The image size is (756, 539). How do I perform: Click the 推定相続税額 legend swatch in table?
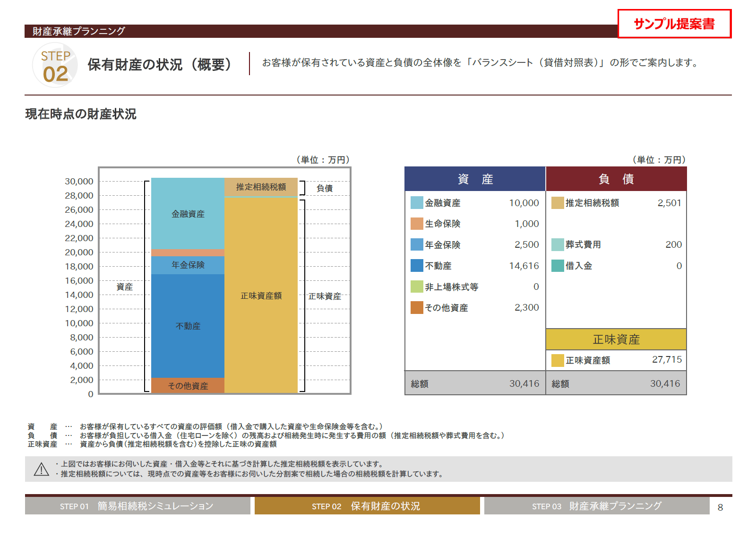coord(558,203)
